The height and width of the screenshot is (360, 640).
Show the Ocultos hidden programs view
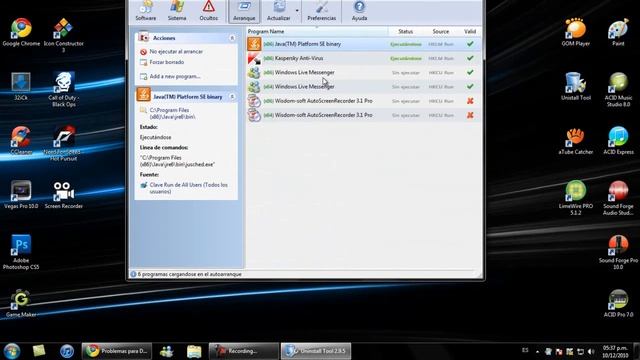[209, 11]
